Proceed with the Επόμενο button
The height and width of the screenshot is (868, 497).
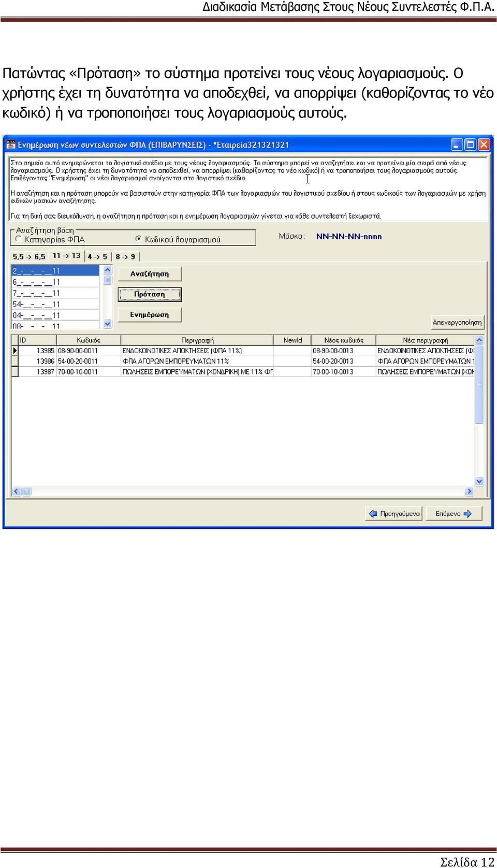(x=454, y=514)
